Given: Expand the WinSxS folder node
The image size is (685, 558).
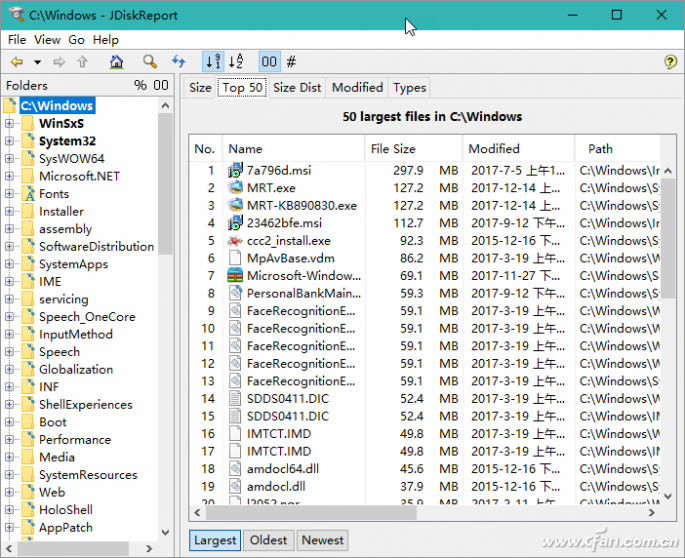Looking at the screenshot, I should click(9, 124).
